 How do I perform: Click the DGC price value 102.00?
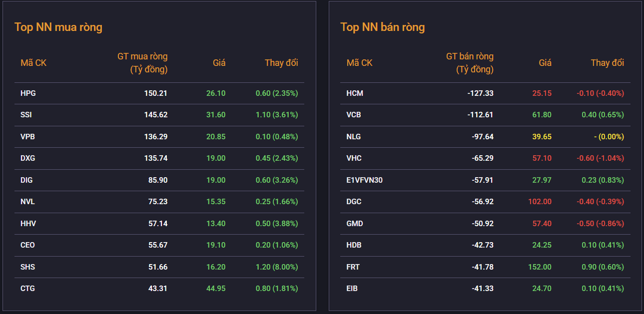pyautogui.click(x=540, y=202)
